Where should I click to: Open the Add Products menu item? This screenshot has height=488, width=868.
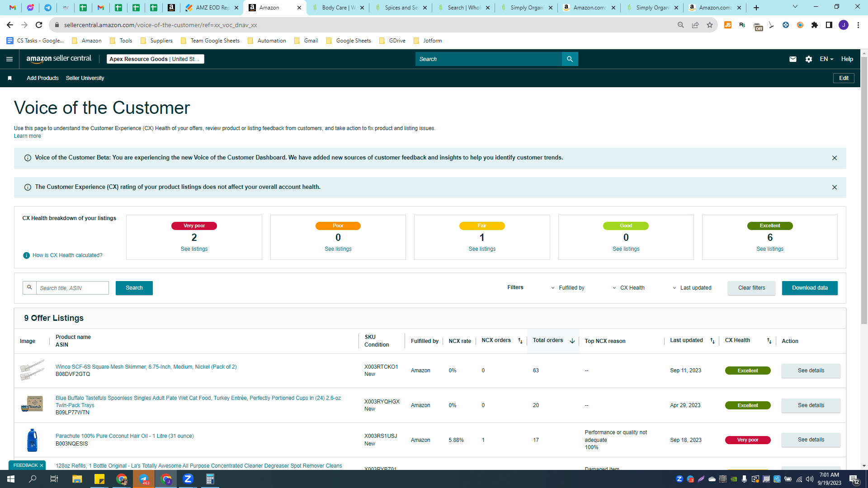click(x=42, y=78)
